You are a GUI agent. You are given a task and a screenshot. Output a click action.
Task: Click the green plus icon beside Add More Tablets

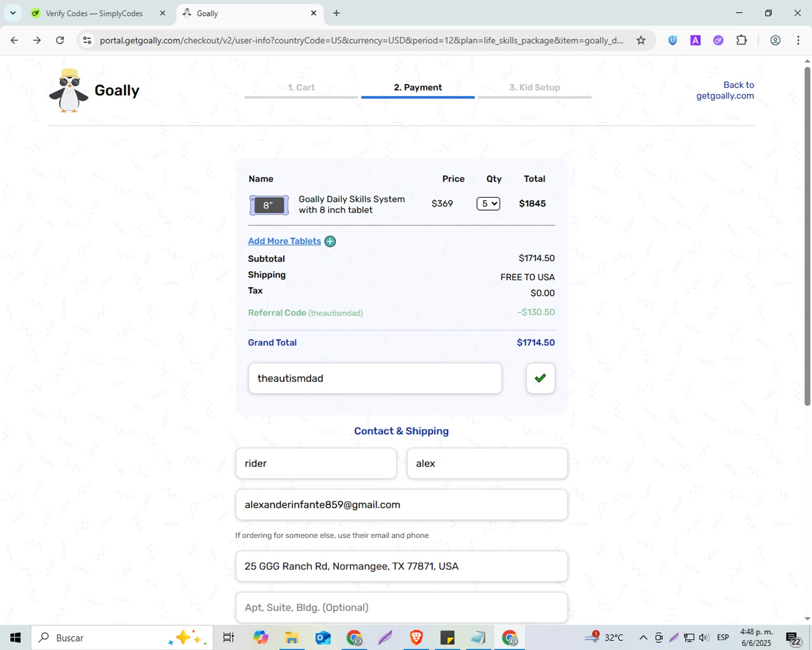(330, 242)
